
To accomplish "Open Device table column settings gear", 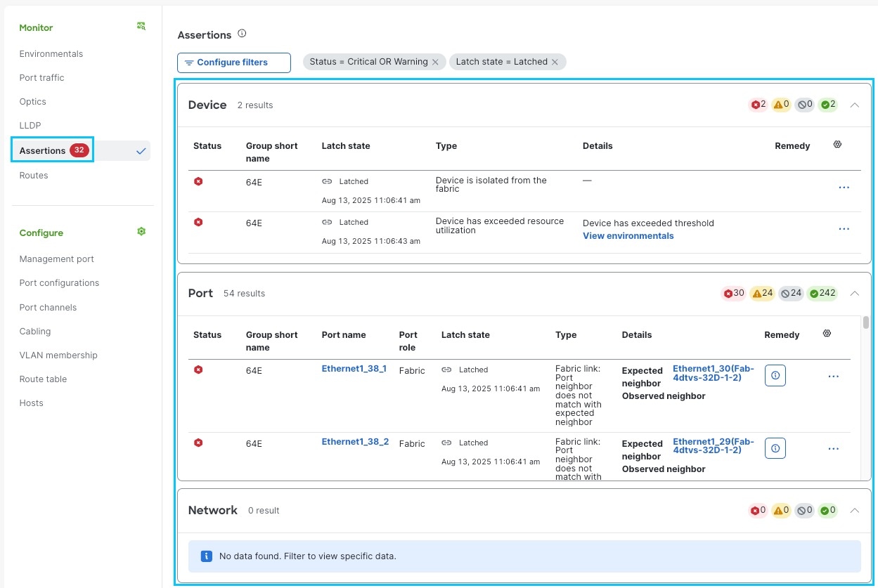I will tap(837, 145).
